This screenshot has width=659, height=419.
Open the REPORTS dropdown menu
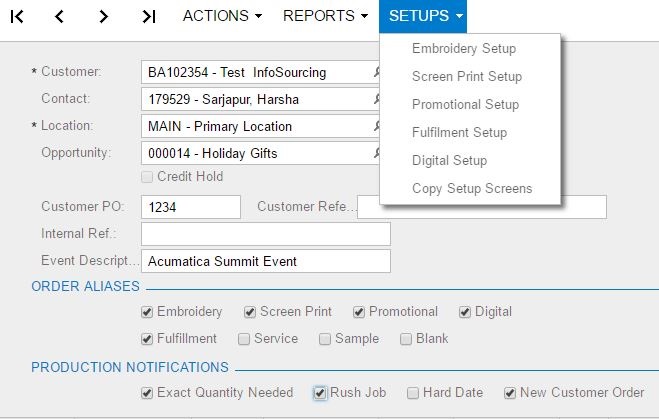[325, 16]
